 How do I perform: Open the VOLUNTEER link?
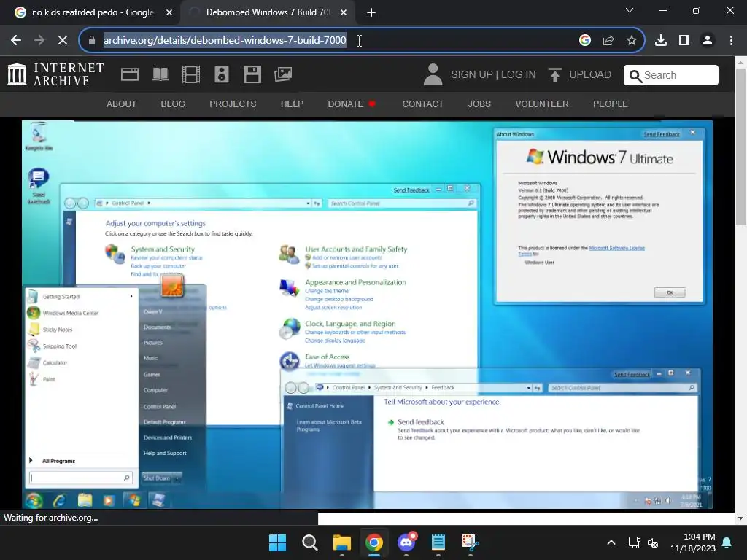coord(542,104)
